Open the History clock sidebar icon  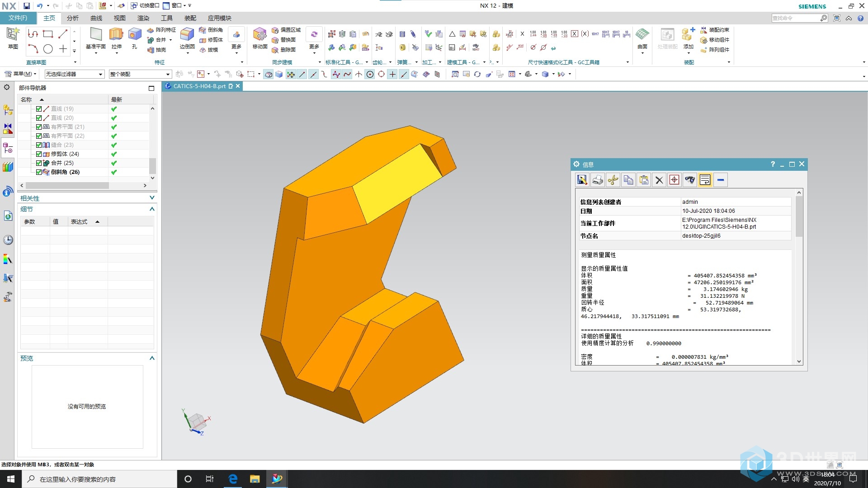pos(8,240)
